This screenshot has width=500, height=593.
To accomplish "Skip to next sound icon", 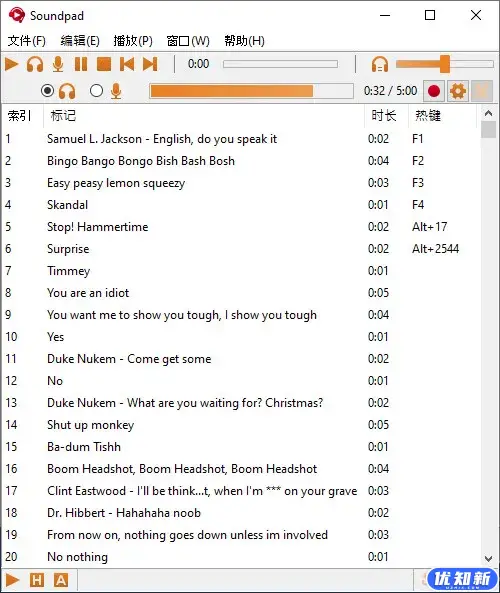I will click(150, 64).
